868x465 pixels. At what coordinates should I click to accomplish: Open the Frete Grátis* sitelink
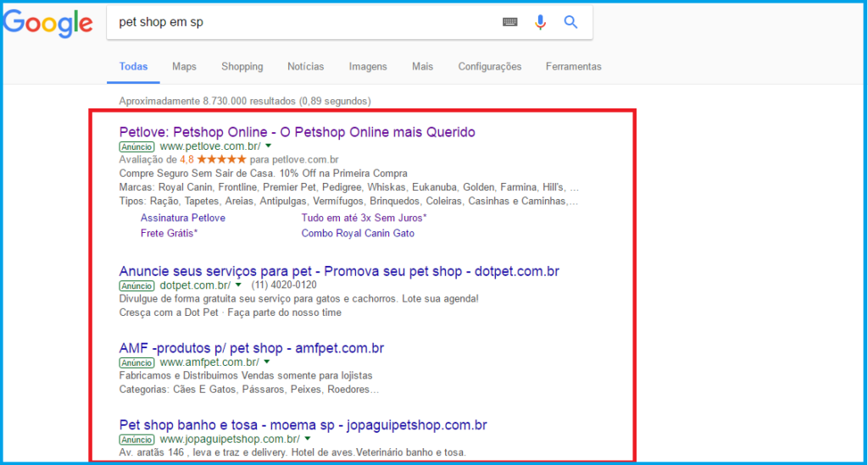[169, 233]
